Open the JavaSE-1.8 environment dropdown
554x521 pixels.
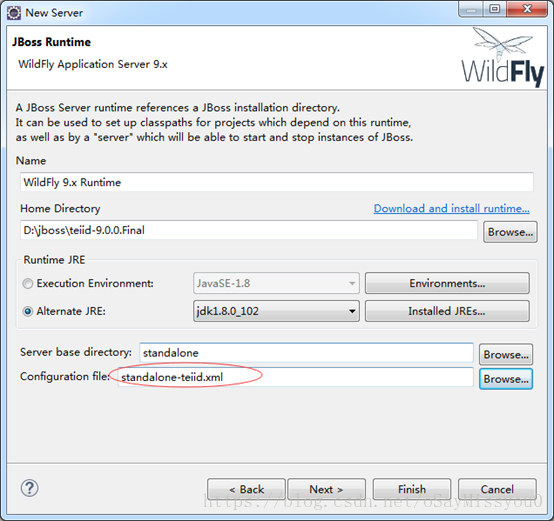[276, 283]
